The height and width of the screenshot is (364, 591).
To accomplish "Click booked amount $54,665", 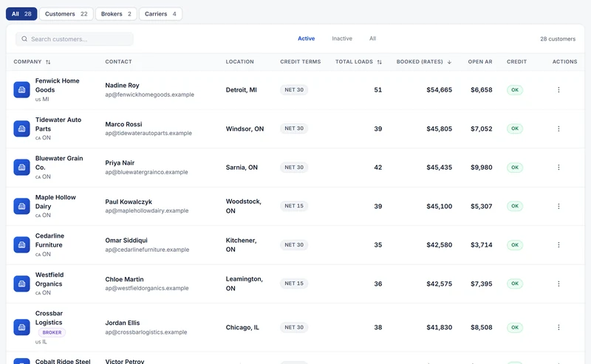I will point(439,90).
